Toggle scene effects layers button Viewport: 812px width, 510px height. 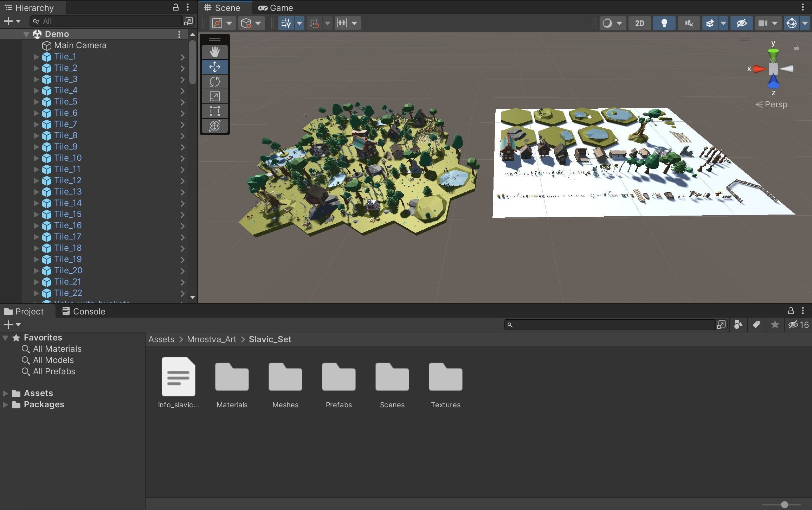pyautogui.click(x=710, y=23)
